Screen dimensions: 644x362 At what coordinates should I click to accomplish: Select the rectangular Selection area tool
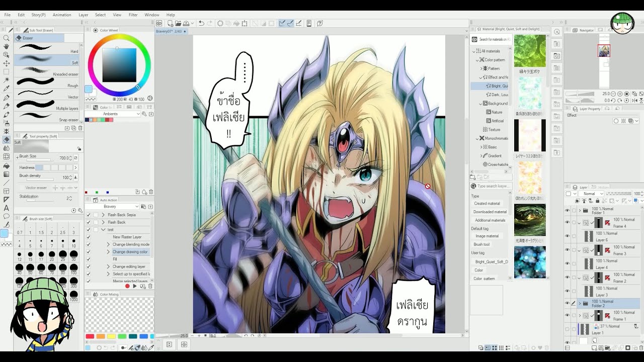point(7,72)
